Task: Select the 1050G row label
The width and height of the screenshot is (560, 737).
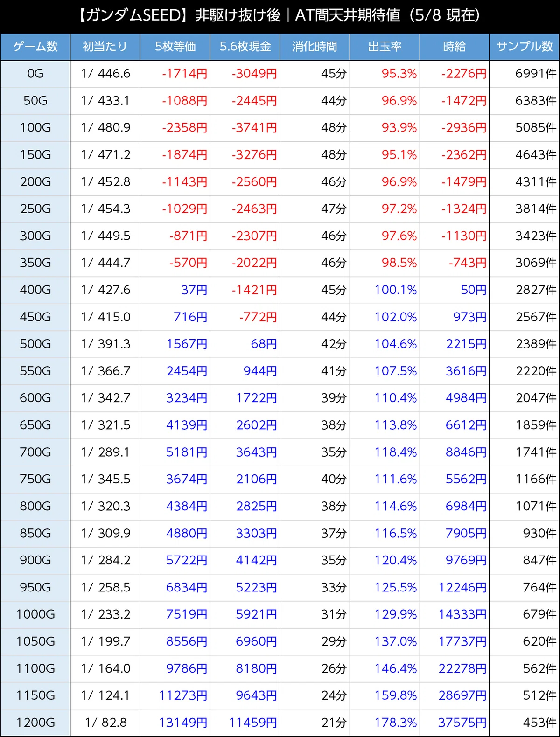Action: pos(35,642)
